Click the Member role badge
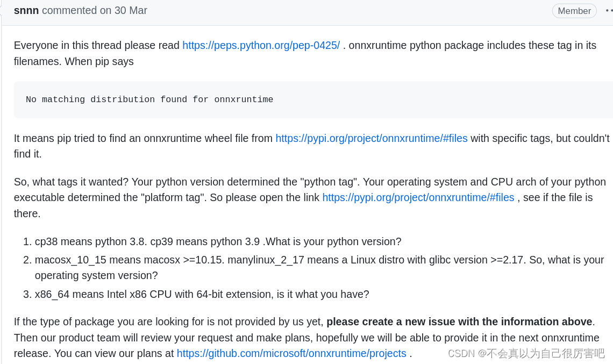613x364 pixels. tap(574, 10)
